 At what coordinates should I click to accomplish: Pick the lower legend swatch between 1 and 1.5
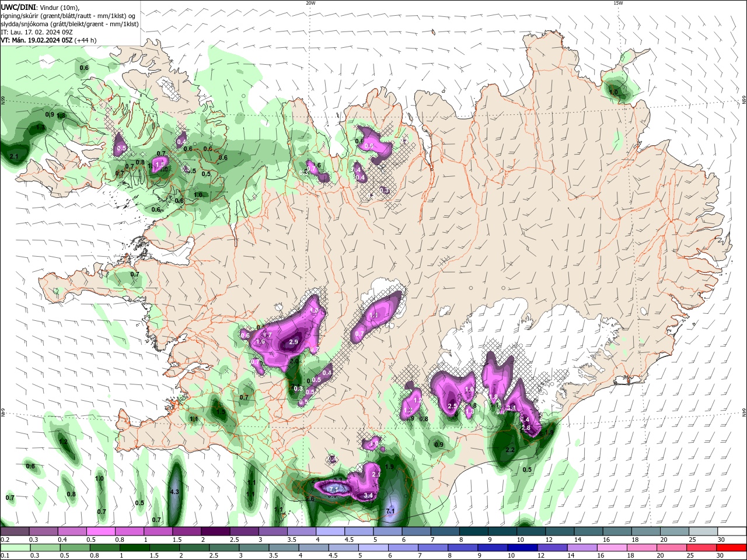[135, 547]
